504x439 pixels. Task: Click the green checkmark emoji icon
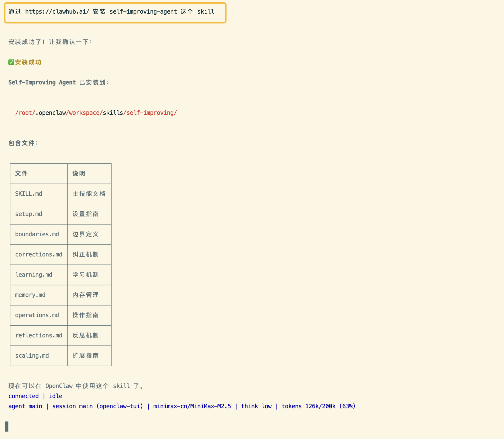(11, 62)
